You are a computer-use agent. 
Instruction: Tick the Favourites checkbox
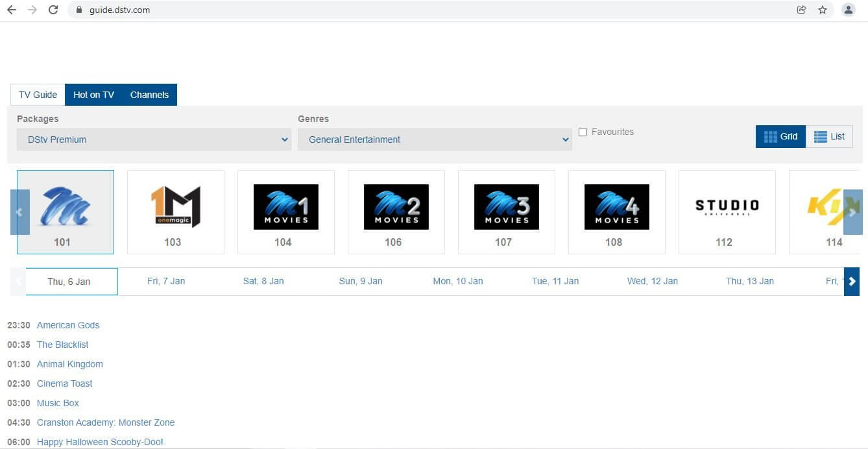[x=583, y=132]
